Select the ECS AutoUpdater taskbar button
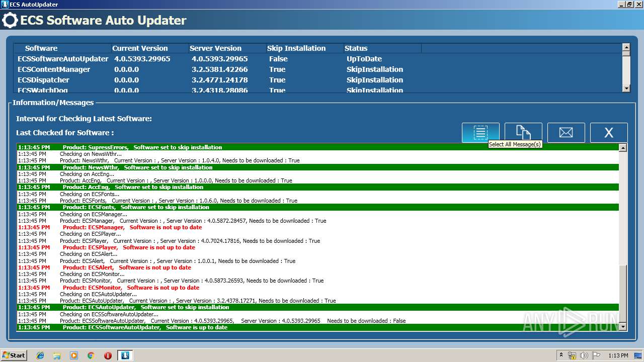Viewport: 644px width, 362px height. [x=125, y=355]
